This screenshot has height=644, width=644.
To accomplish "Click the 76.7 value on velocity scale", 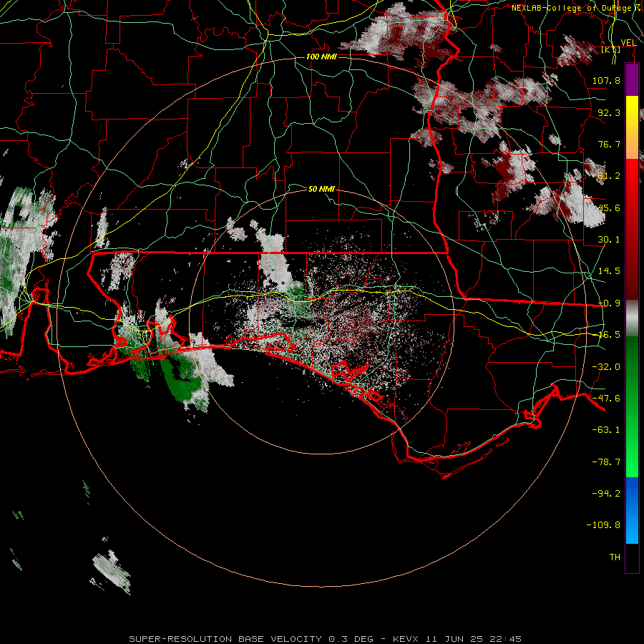I will [609, 144].
